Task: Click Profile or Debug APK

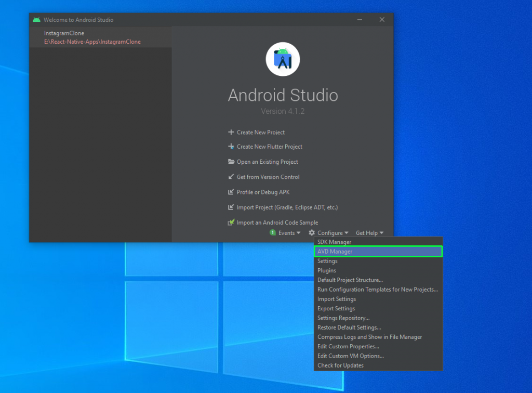Action: click(x=263, y=192)
